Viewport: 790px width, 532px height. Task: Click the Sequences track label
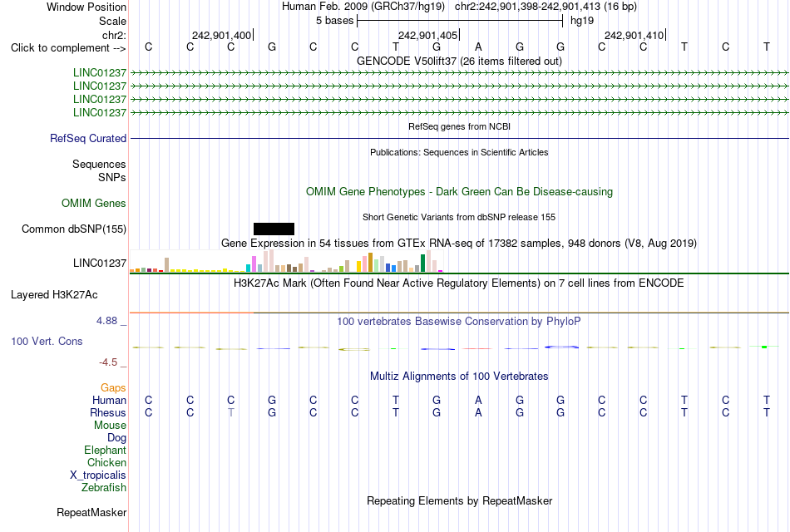point(99,165)
